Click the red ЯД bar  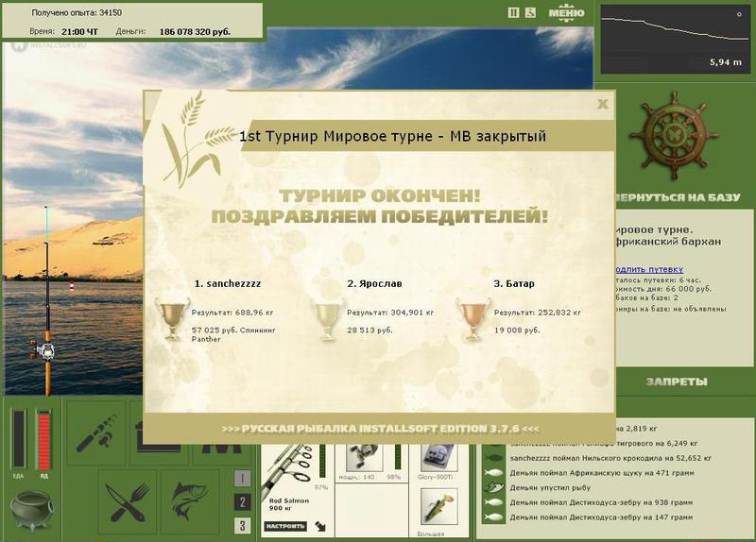point(43,439)
